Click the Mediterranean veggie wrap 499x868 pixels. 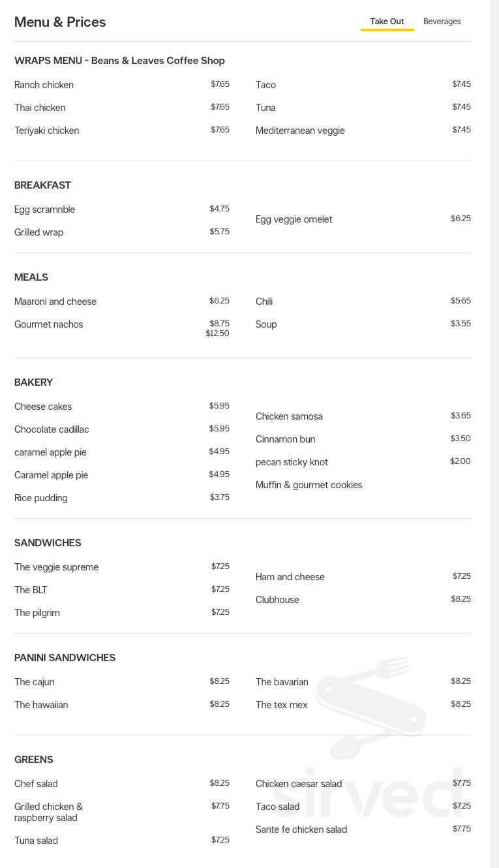click(300, 131)
